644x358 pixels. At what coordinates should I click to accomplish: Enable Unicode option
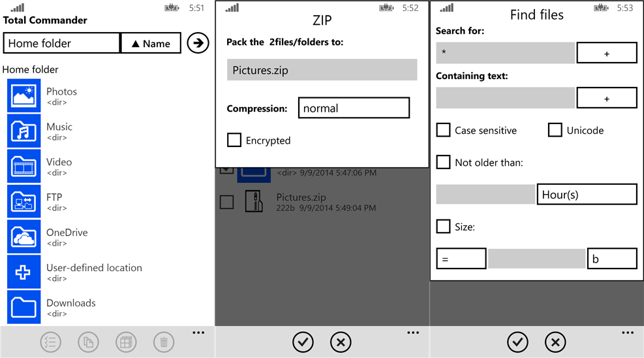(555, 130)
